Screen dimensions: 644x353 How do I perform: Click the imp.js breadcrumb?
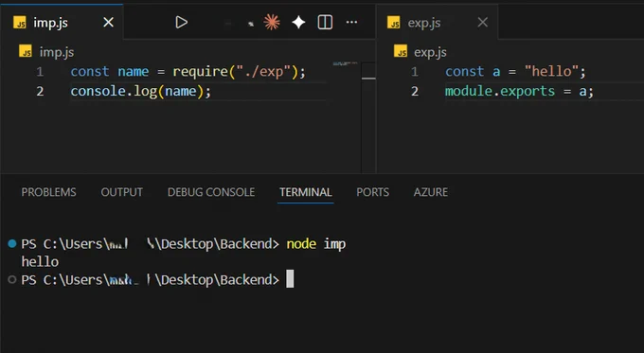pyautogui.click(x=57, y=52)
